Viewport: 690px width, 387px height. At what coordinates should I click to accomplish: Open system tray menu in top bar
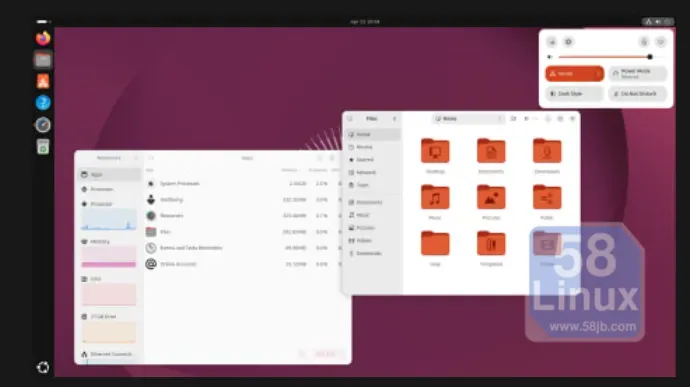click(658, 22)
